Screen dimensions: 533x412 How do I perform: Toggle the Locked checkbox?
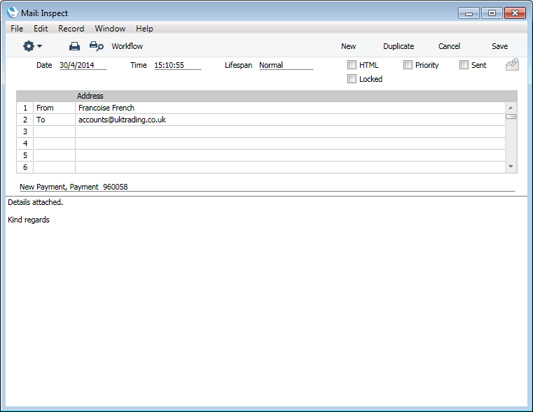pyautogui.click(x=351, y=79)
